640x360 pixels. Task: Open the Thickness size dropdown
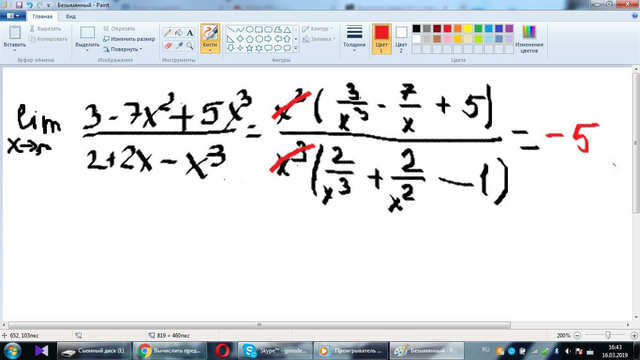(x=354, y=39)
